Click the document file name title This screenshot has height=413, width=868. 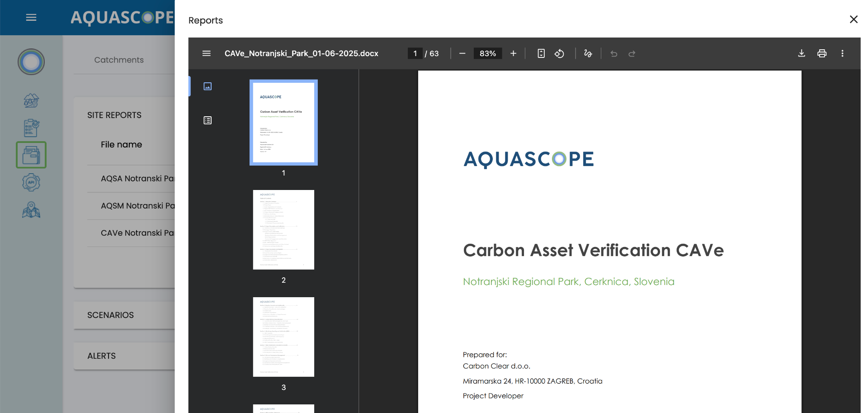tap(302, 53)
